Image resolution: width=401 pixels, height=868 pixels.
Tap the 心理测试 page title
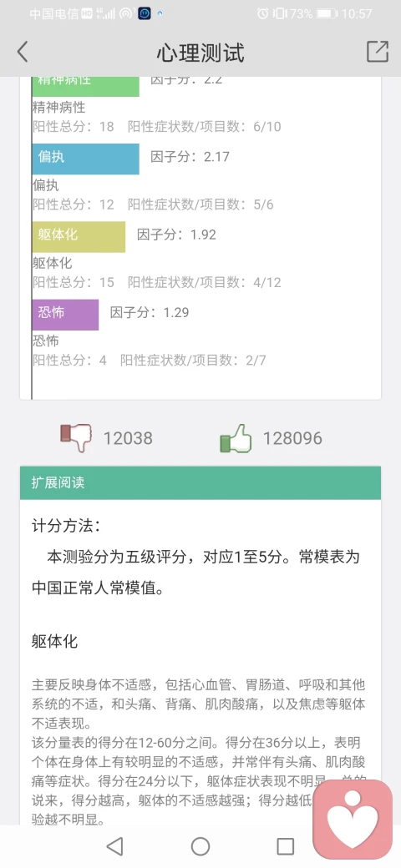click(x=200, y=53)
